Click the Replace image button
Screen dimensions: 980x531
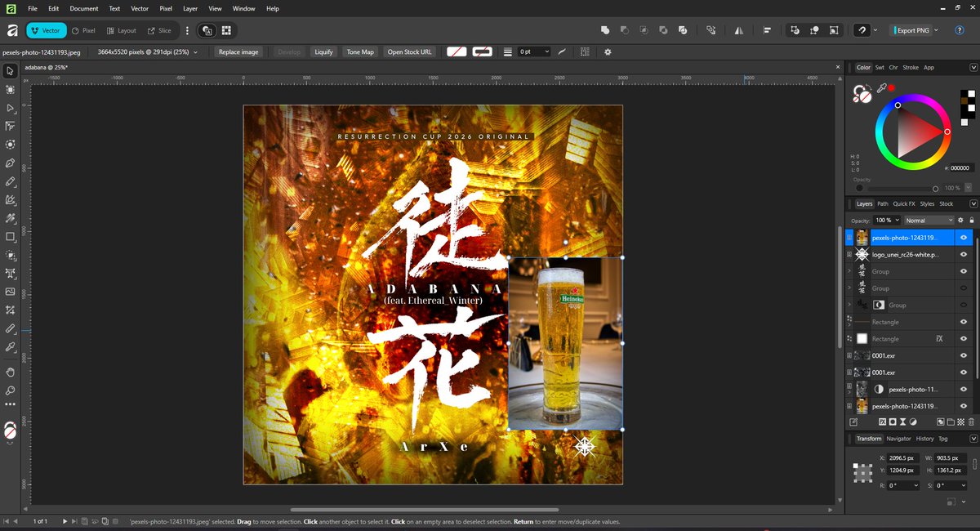click(x=238, y=51)
